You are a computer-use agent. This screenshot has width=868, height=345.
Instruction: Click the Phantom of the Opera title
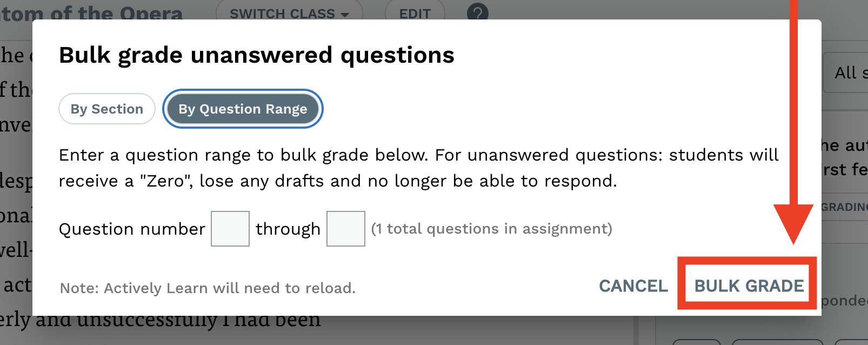(91, 13)
